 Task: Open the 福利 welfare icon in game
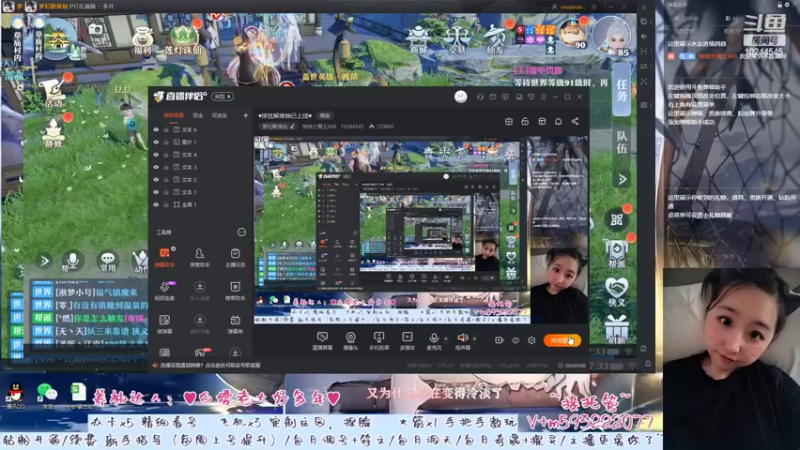click(x=142, y=41)
